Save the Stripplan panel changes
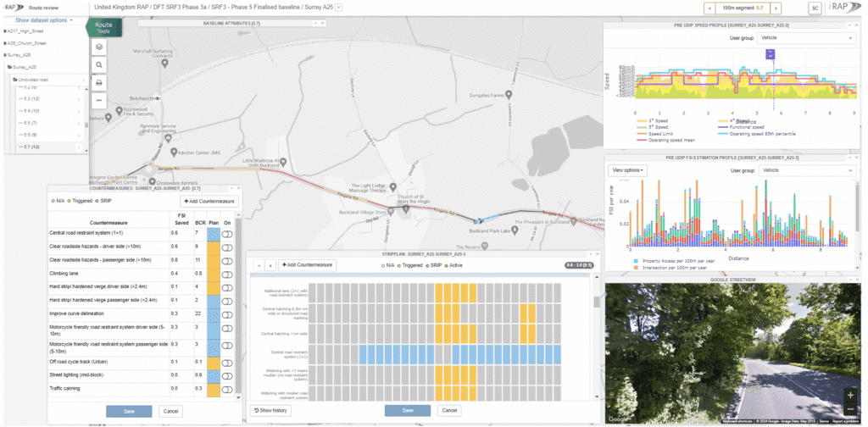The image size is (868, 427). pos(408,410)
